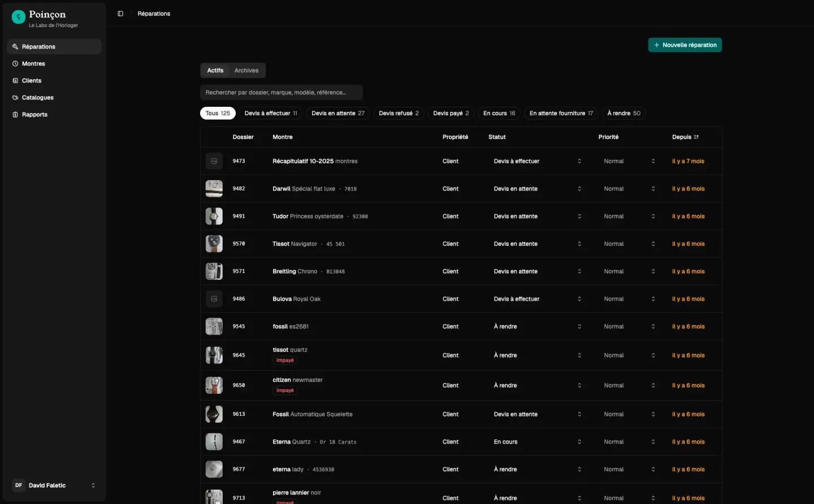Go to Clients in the sidebar
Screen dimensions: 814x504
pos(54,81)
